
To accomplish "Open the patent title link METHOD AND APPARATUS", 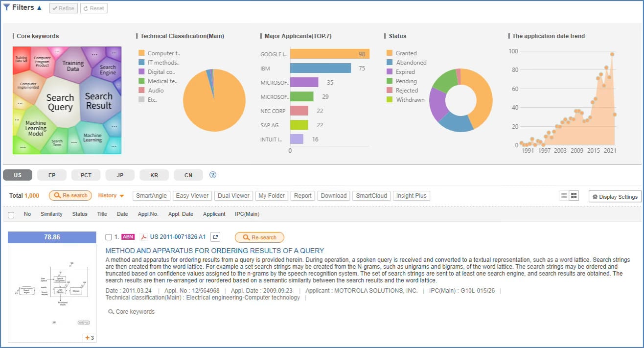I will click(215, 251).
